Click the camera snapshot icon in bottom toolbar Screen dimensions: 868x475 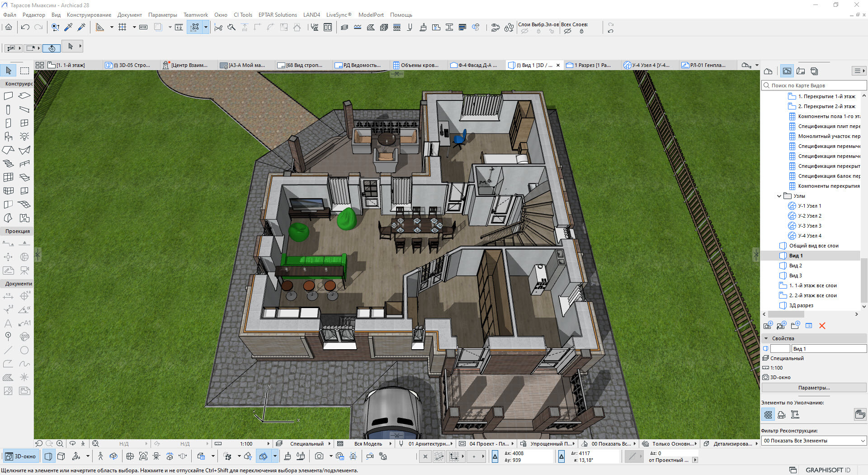pos(319,456)
